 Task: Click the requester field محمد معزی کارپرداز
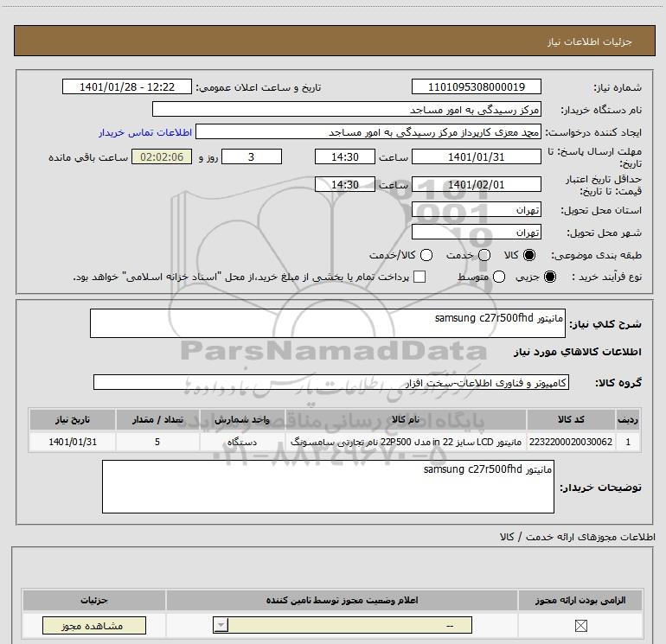click(368, 132)
